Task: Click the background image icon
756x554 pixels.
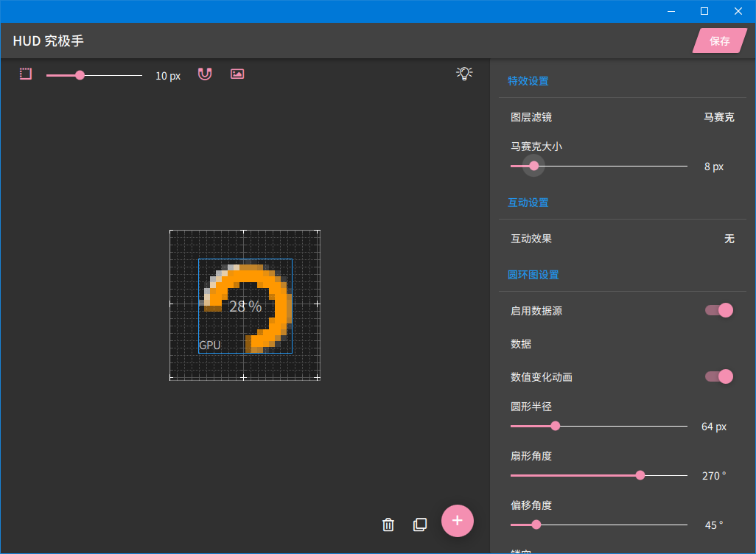Action: [237, 74]
